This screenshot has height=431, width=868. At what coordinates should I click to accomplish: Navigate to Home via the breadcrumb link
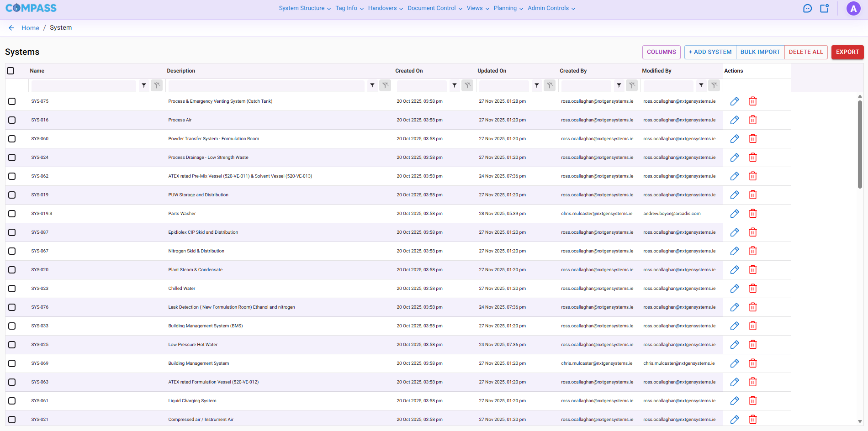coord(30,27)
